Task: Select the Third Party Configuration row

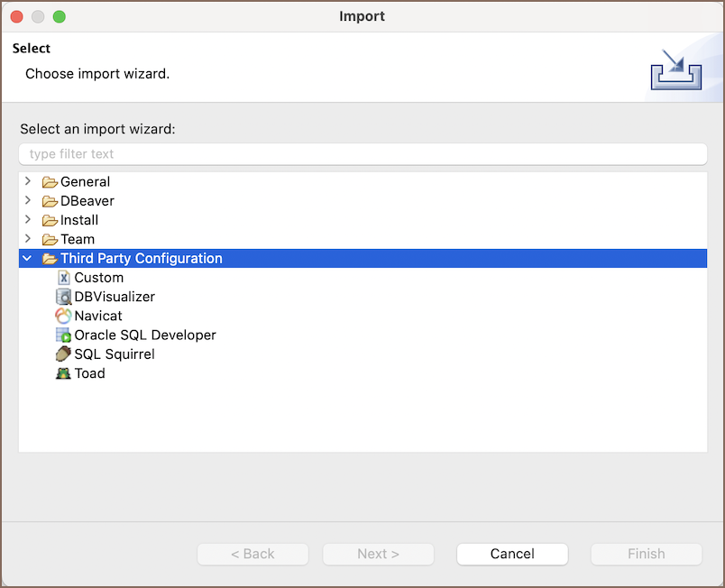Action: tap(363, 259)
